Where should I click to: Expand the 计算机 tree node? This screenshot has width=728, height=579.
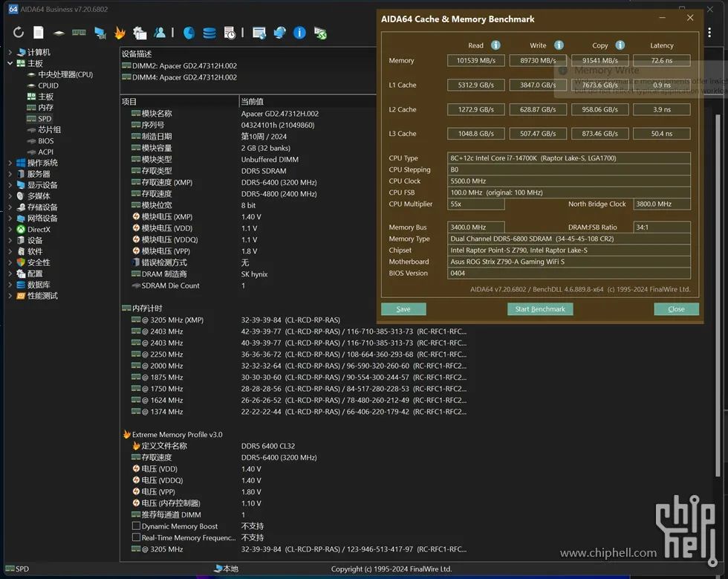tap(10, 52)
